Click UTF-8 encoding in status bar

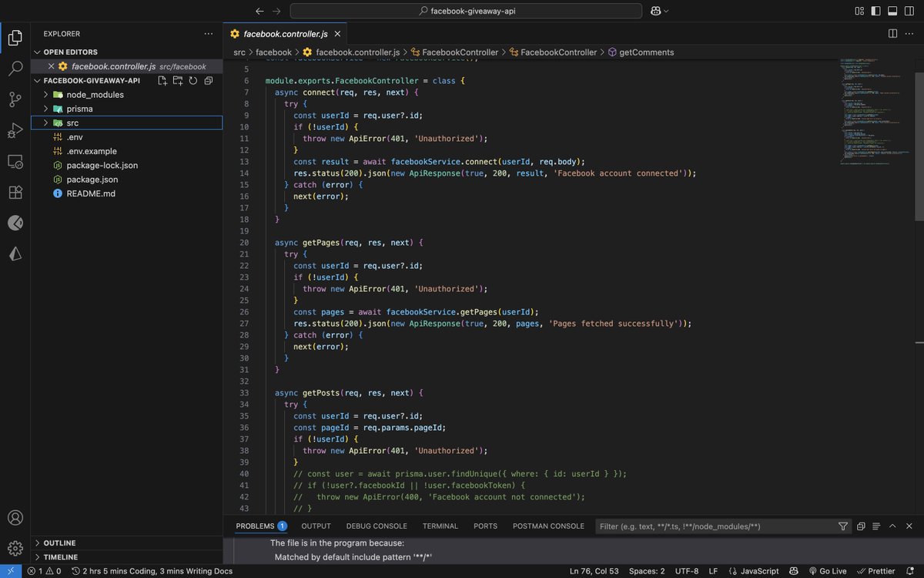pos(687,571)
